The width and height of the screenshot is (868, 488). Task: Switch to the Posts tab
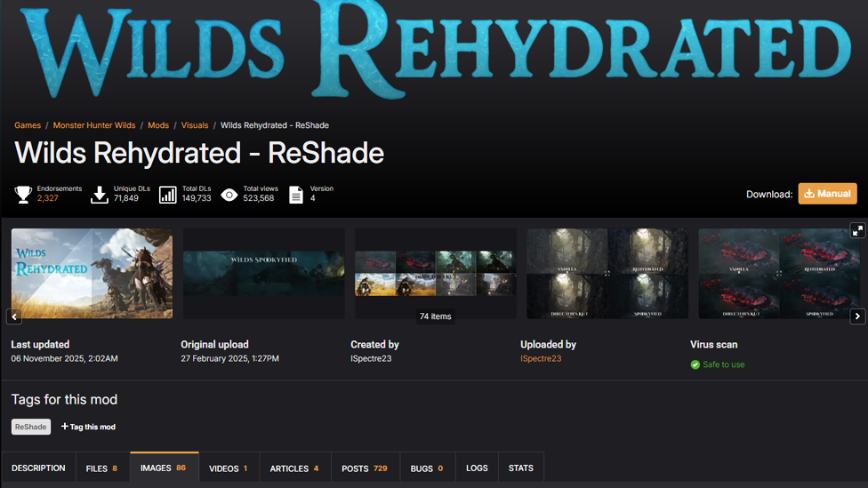tap(365, 468)
